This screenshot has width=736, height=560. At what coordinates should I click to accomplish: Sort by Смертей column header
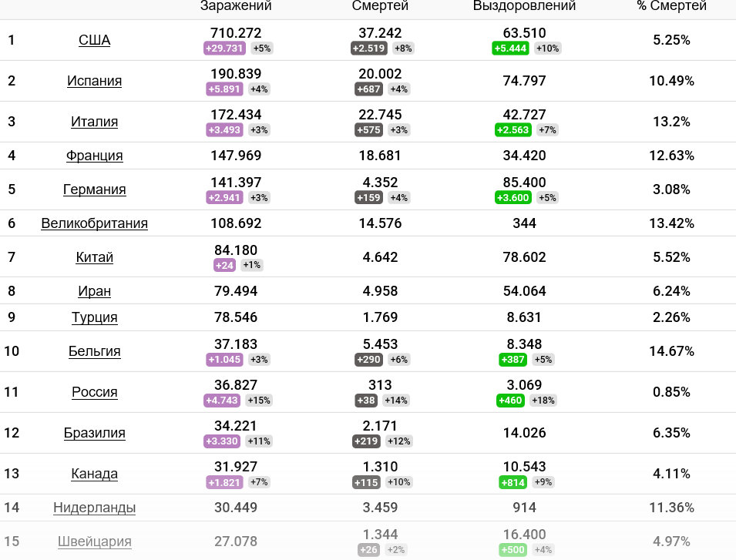tap(380, 5)
